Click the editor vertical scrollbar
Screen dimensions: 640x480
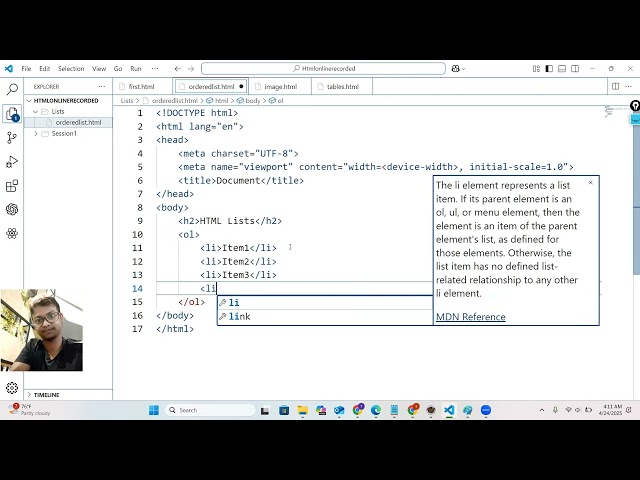click(x=636, y=200)
